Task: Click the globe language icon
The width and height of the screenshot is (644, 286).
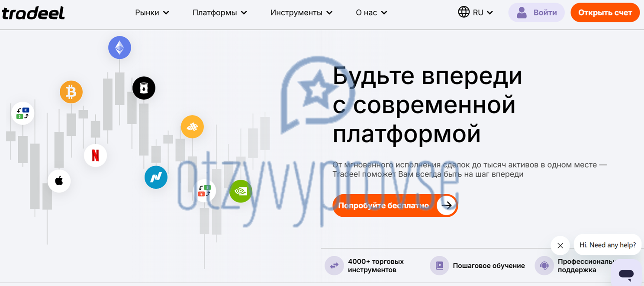Action: 464,12
